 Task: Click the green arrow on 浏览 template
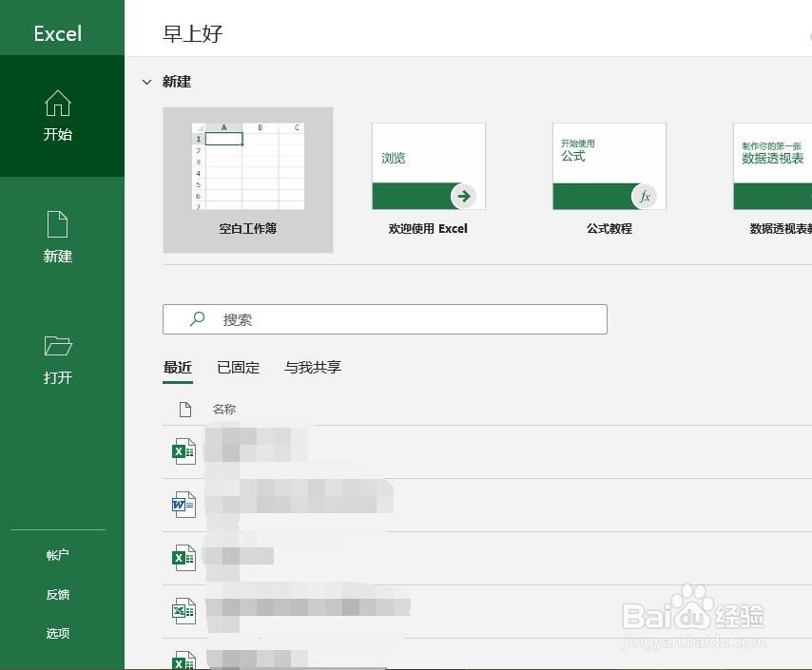click(463, 196)
